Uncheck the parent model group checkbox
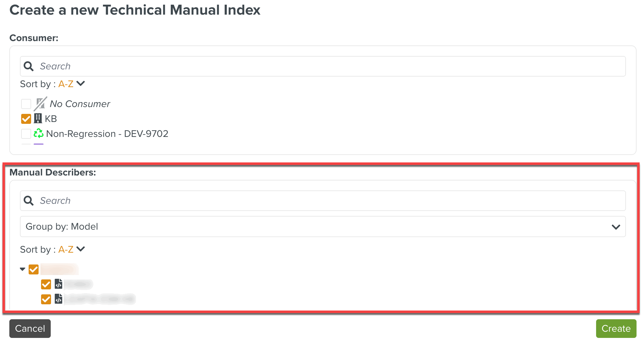The height and width of the screenshot is (346, 644). tap(34, 269)
